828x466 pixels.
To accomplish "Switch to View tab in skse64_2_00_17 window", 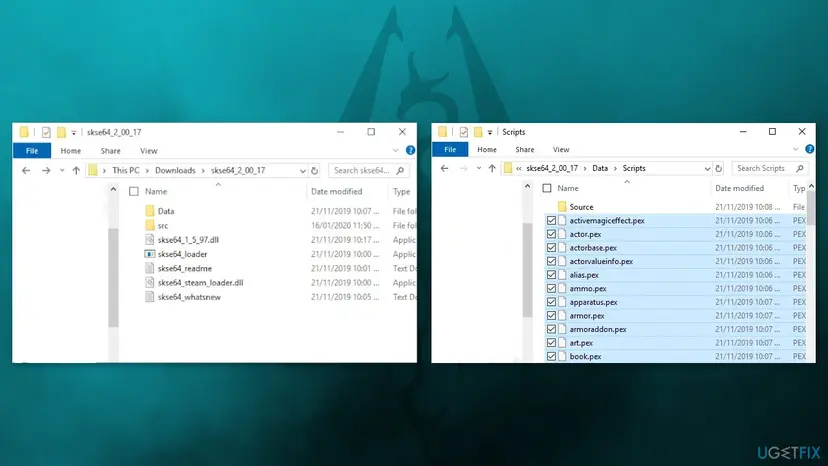I will (149, 151).
